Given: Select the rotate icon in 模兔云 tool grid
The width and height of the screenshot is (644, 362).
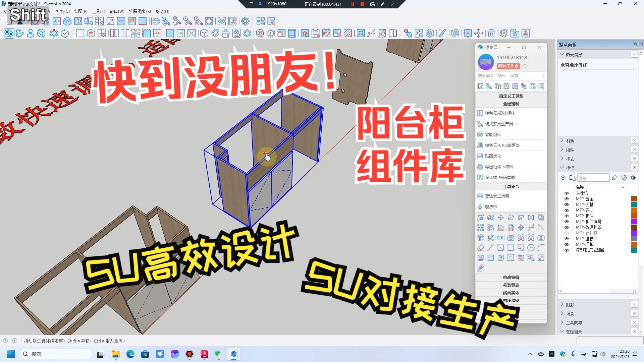Looking at the screenshot, I should pyautogui.click(x=511, y=218).
